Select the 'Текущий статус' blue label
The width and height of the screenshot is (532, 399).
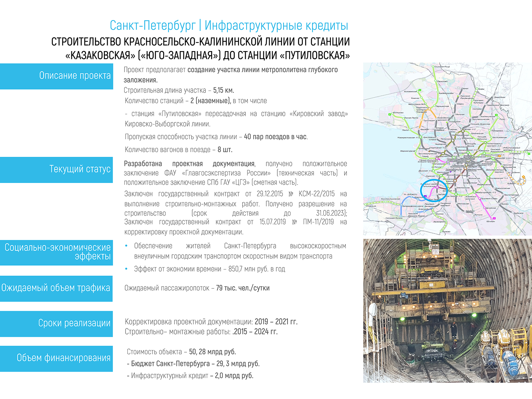56,170
